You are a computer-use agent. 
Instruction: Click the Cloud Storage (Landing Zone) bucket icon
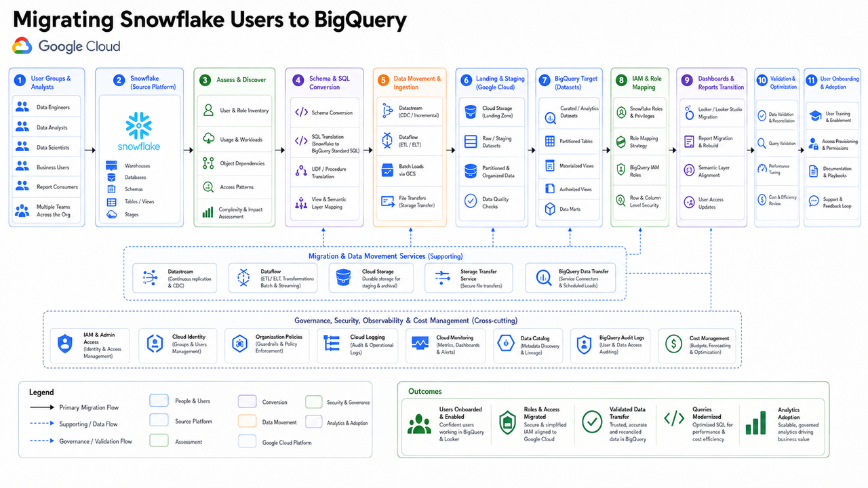(471, 111)
